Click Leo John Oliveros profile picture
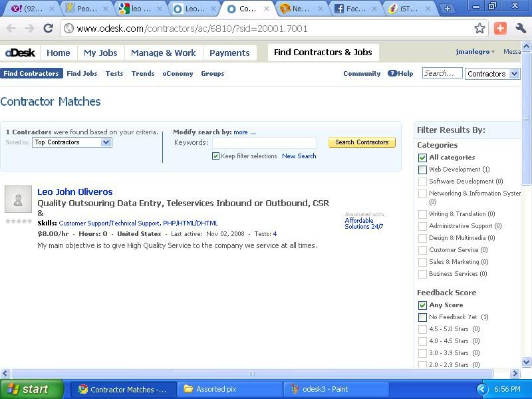The height and width of the screenshot is (399, 532). point(18,199)
